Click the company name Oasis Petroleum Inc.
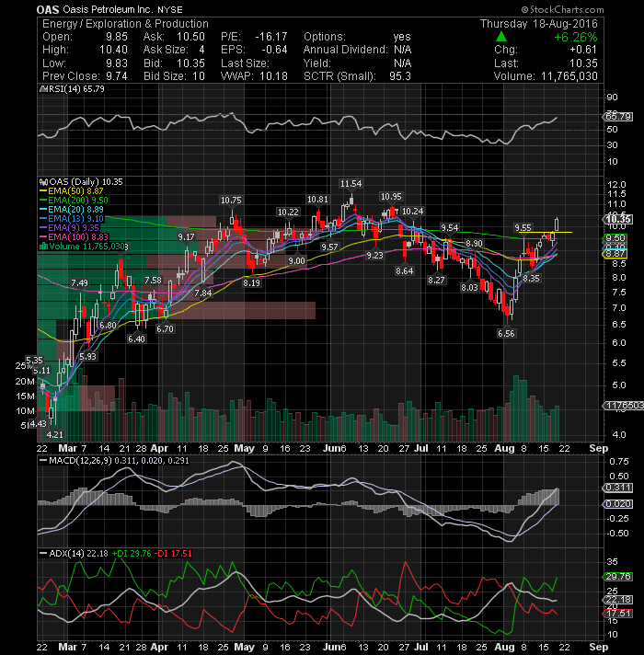 pyautogui.click(x=109, y=9)
